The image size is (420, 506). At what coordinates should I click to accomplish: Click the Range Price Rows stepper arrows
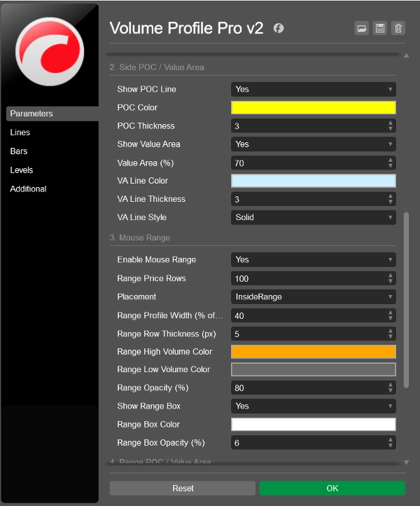click(x=391, y=278)
